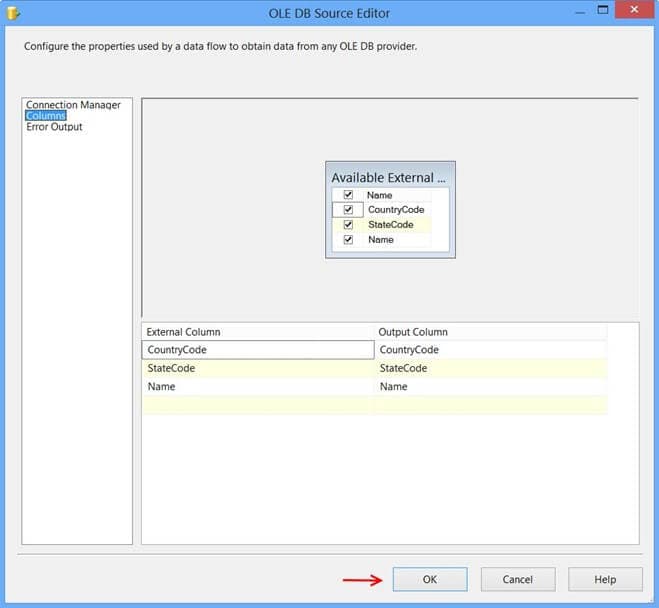The height and width of the screenshot is (608, 659).
Task: Toggle the select-all checkbox in Available External header
Action: (x=348, y=195)
